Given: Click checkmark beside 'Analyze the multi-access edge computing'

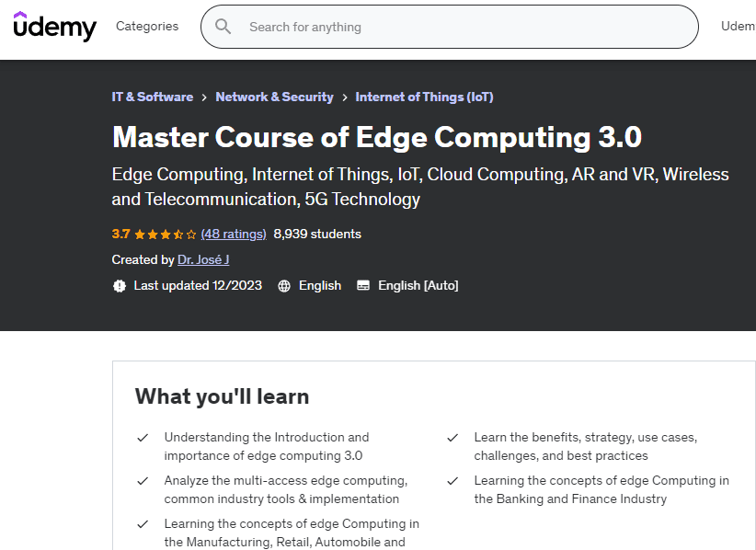Looking at the screenshot, I should (143, 481).
